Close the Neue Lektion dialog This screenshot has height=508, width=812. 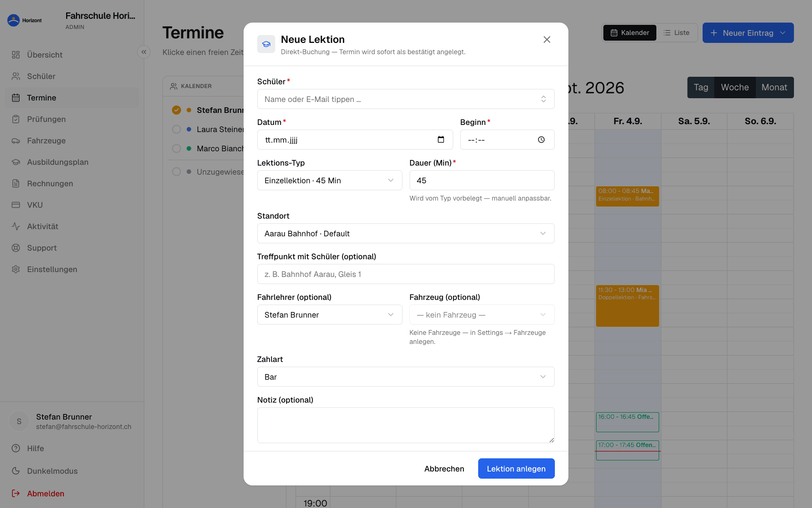547,40
